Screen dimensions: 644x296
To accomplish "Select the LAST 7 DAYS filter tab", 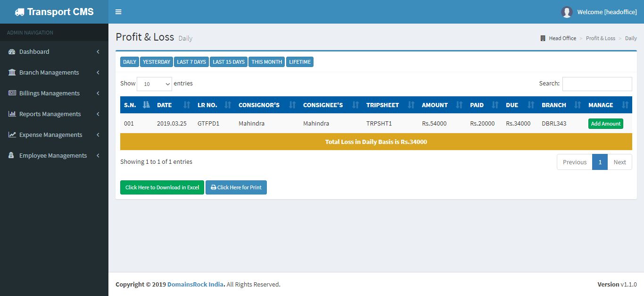I will click(x=191, y=62).
